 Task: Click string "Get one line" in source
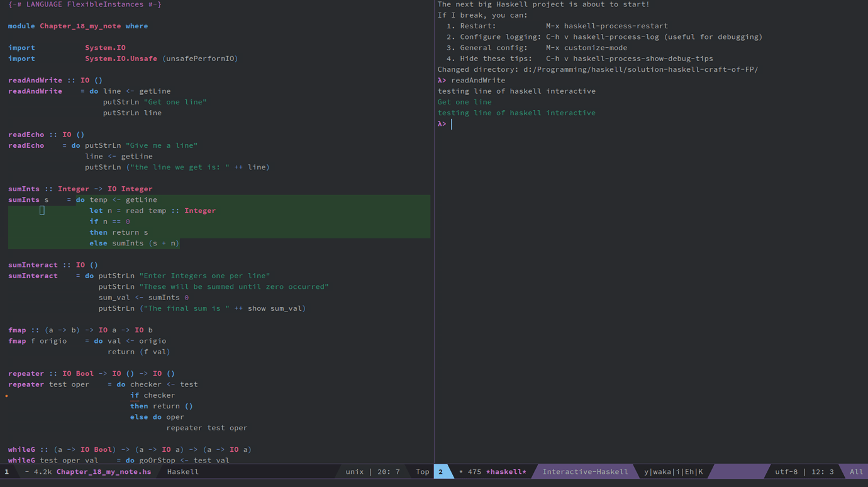(x=175, y=102)
